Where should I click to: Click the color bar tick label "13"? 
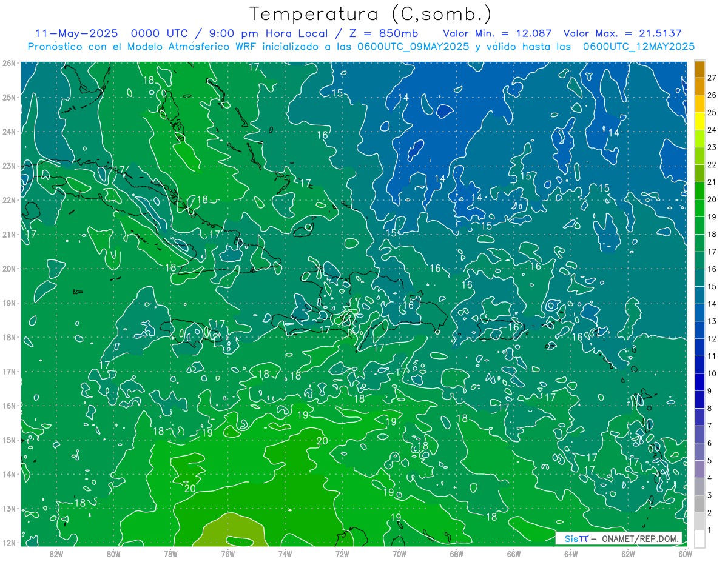tap(712, 321)
